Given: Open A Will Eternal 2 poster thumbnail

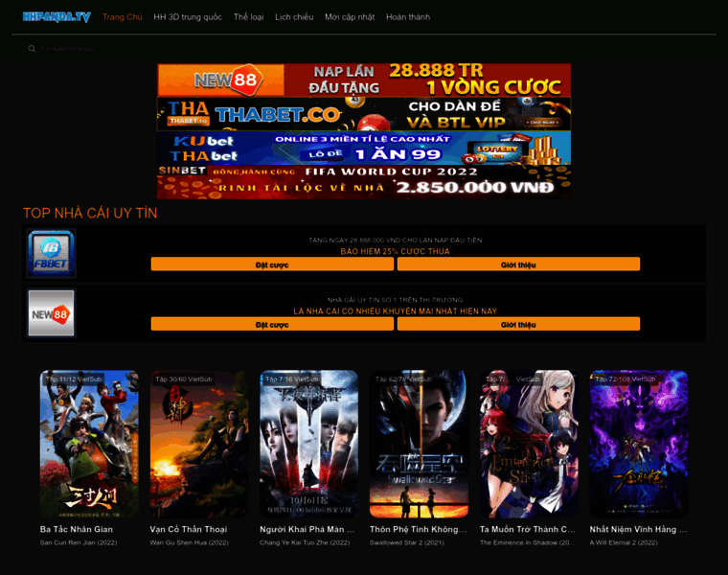Looking at the screenshot, I should click(639, 444).
